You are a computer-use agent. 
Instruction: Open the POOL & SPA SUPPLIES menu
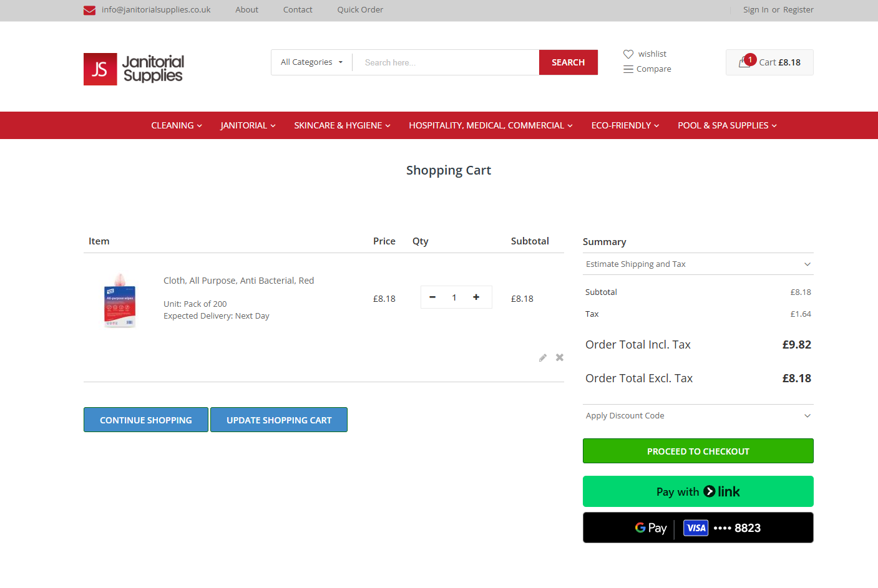(x=727, y=125)
